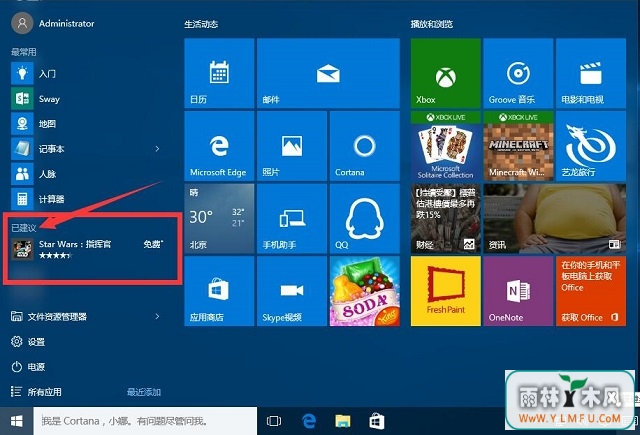Launch Edge from the taskbar
Screen dimensions: 640x435
pyautogui.click(x=309, y=421)
